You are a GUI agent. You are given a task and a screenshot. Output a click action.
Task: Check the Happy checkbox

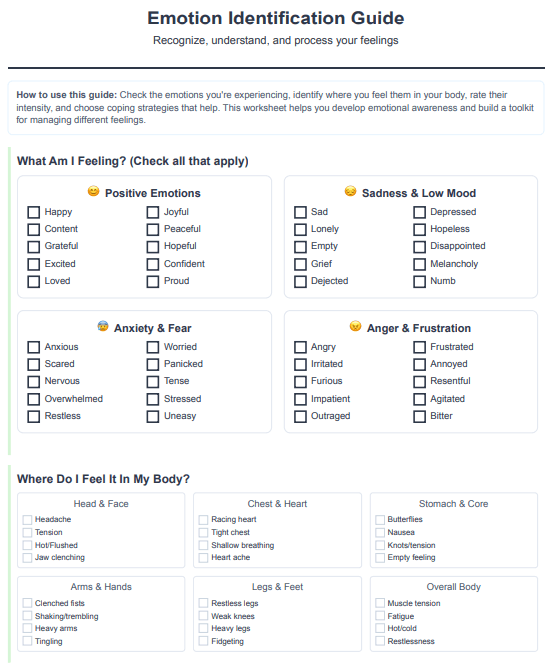pyautogui.click(x=34, y=212)
